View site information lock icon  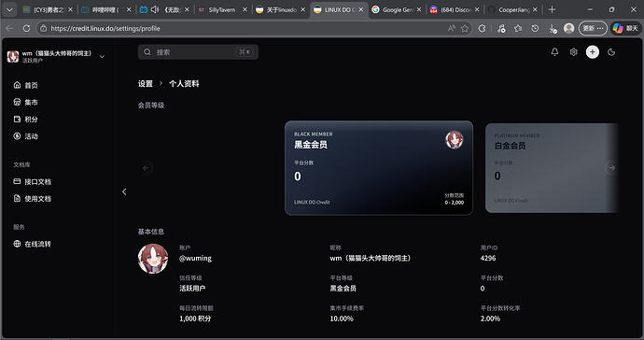point(43,28)
